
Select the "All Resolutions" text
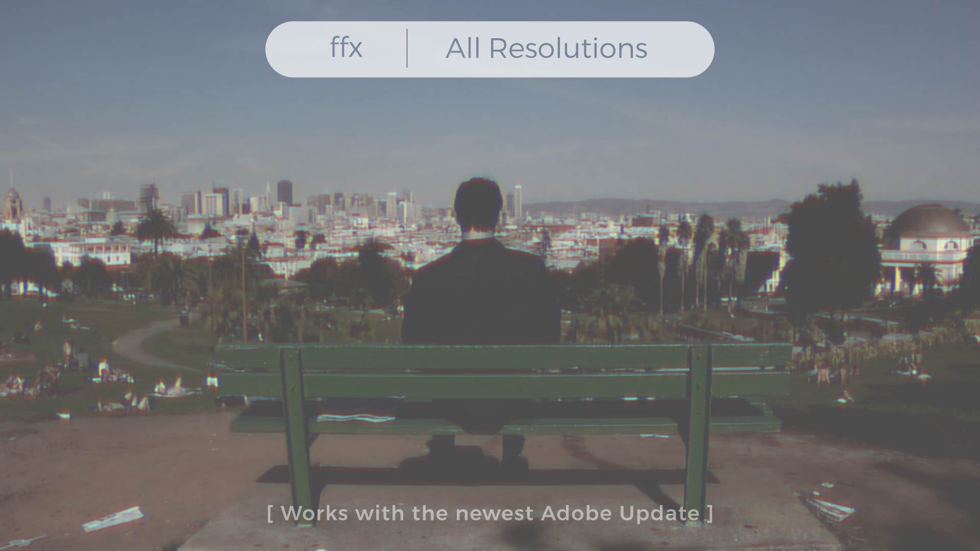[x=546, y=48]
